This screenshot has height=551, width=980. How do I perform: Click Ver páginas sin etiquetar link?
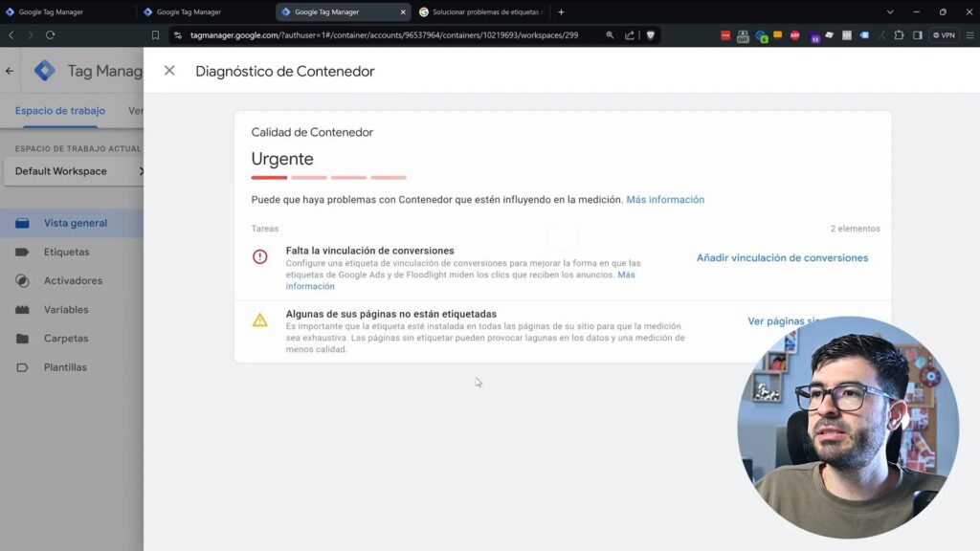(x=785, y=321)
